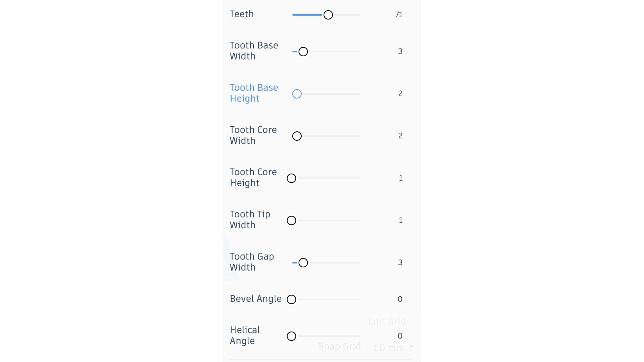Click the Teeth value field showing 71

click(x=399, y=15)
